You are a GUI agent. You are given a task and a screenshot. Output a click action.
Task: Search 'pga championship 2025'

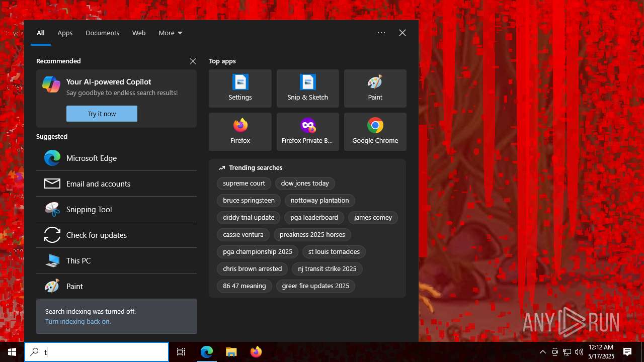click(258, 252)
